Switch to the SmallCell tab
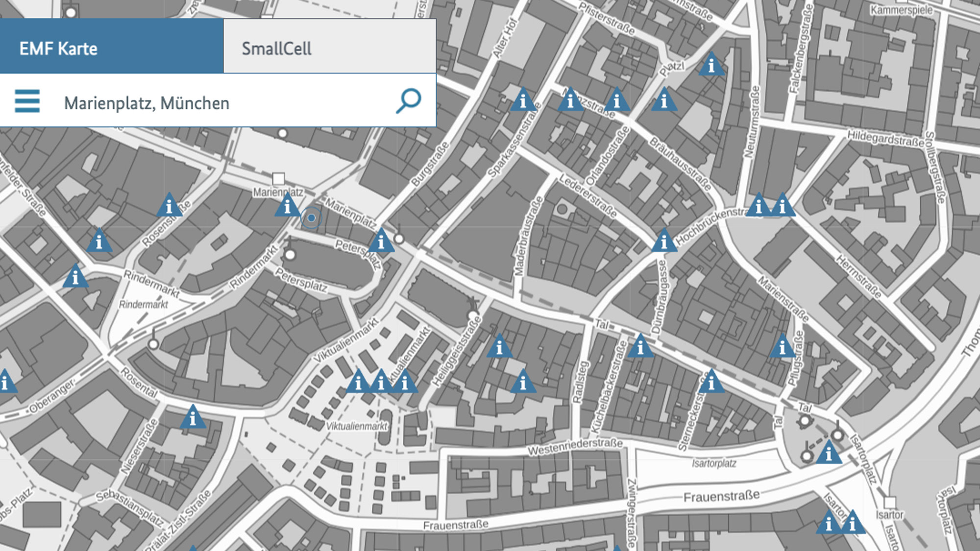The width and height of the screenshot is (980, 551). click(330, 47)
